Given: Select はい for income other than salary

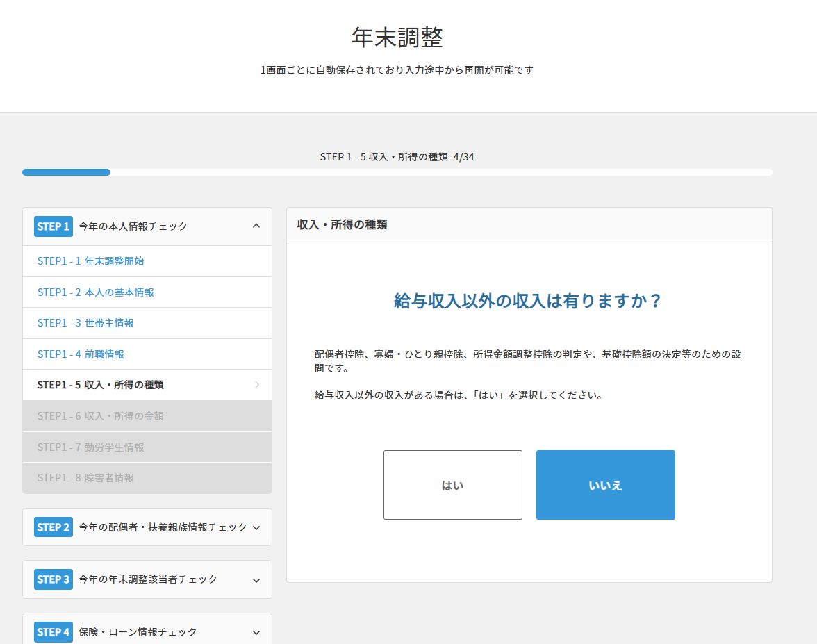Looking at the screenshot, I should pyautogui.click(x=452, y=485).
